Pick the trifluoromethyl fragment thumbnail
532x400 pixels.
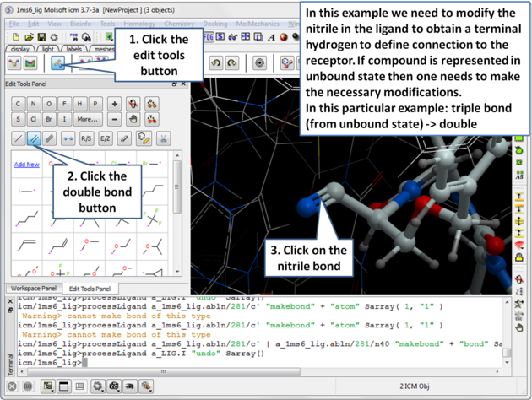pos(152,218)
